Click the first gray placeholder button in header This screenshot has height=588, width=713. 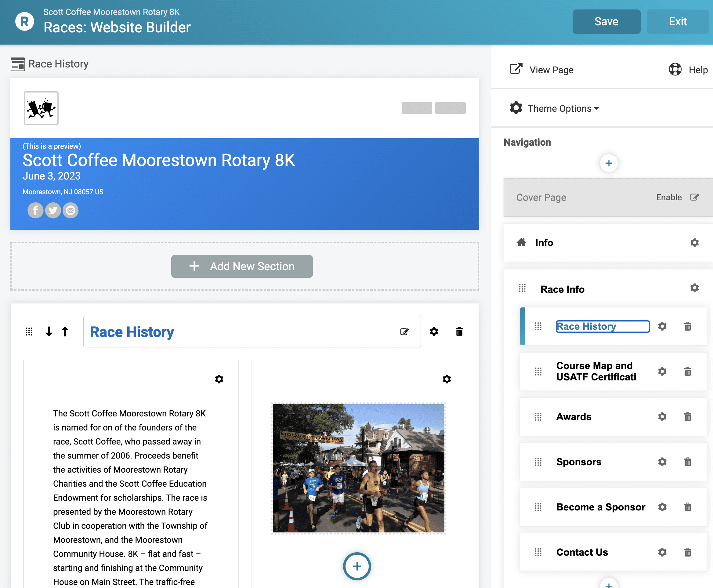click(416, 108)
